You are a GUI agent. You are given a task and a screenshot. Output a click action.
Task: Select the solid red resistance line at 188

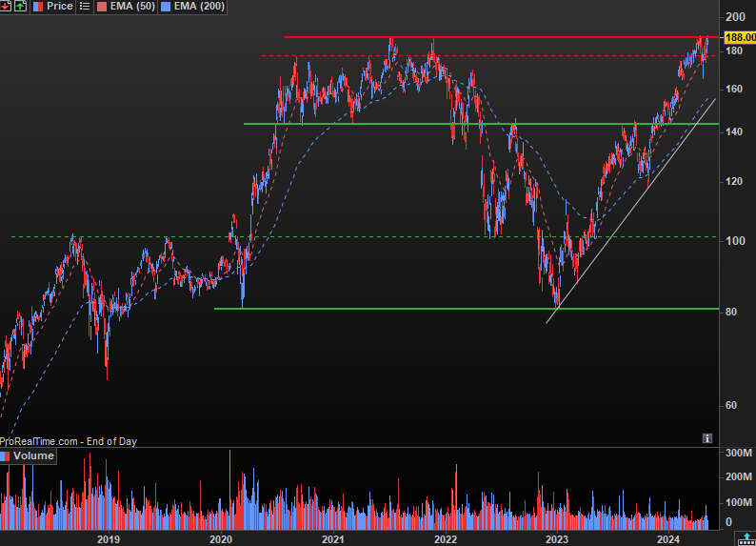(502, 37)
